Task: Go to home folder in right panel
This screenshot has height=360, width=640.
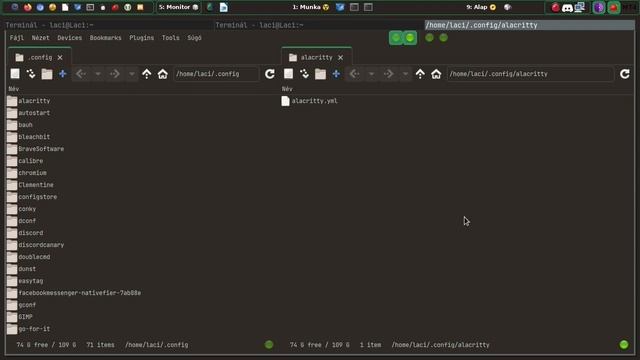Action: click(x=436, y=74)
